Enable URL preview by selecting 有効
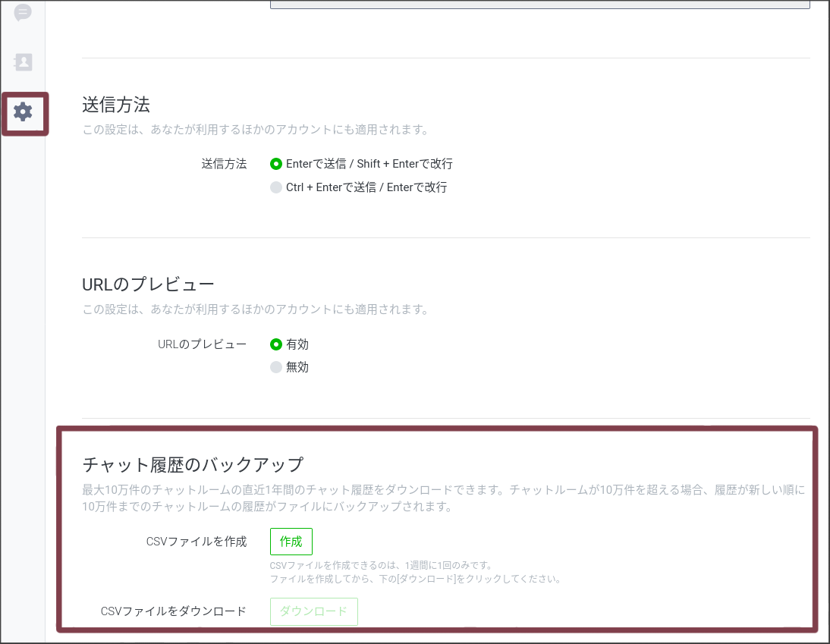This screenshot has height=644, width=830. (276, 344)
